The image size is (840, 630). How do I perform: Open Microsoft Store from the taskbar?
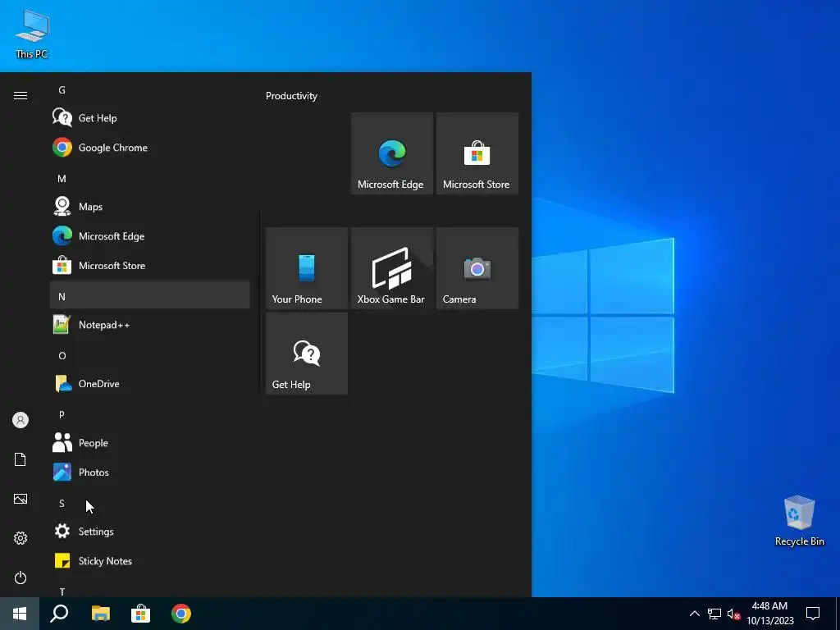[x=140, y=614]
